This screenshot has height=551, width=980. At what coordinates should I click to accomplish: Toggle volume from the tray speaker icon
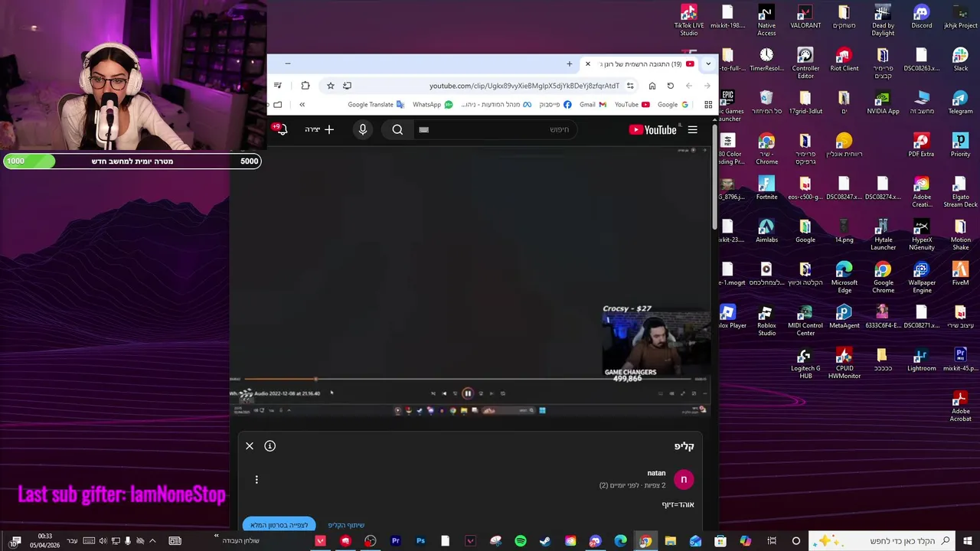point(103,541)
